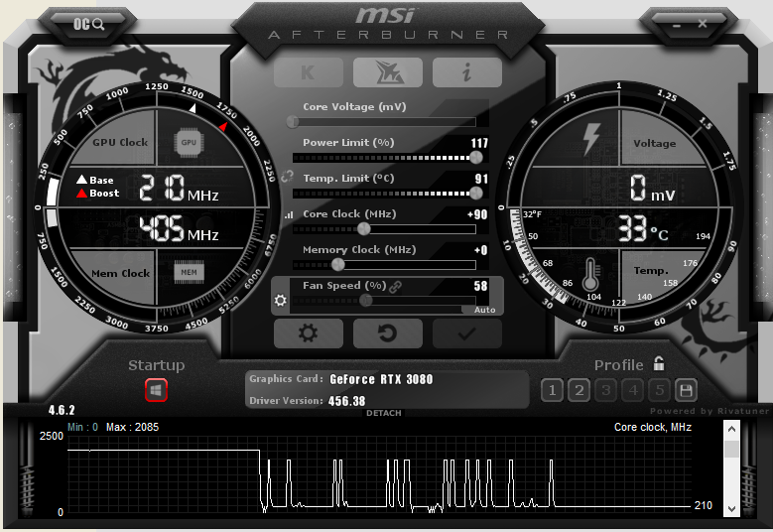Click the Memory Clock slider handle
773x532 pixels.
338,265
